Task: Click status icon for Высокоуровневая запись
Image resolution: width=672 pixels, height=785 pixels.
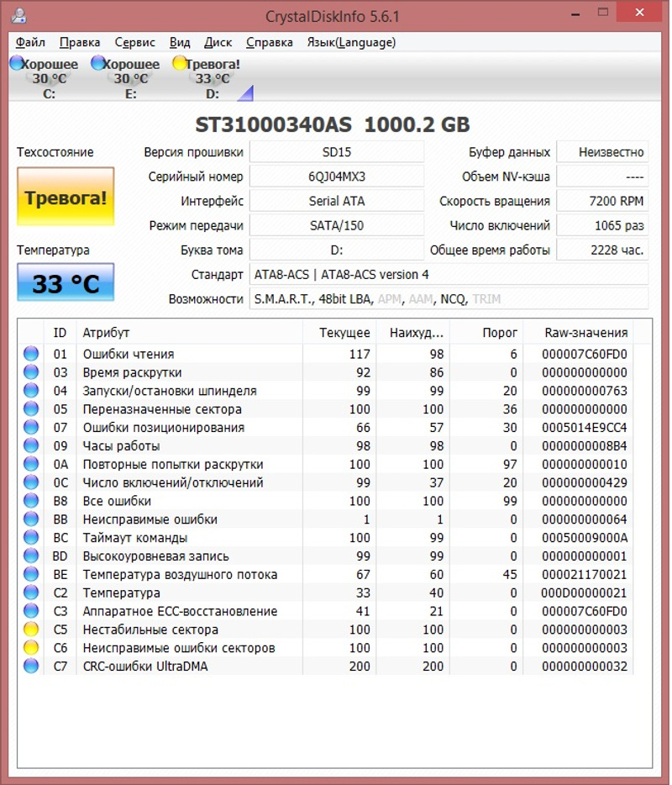Action: point(31,556)
